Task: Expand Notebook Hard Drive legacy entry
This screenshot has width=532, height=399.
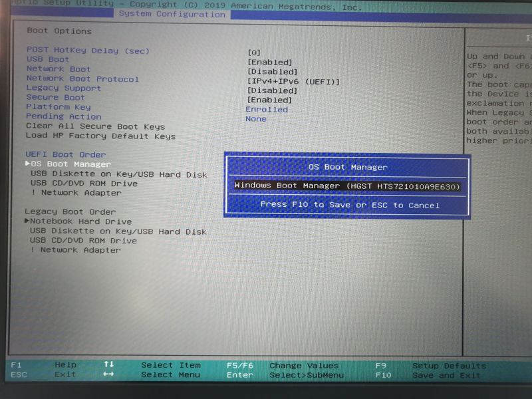Action: [x=78, y=221]
